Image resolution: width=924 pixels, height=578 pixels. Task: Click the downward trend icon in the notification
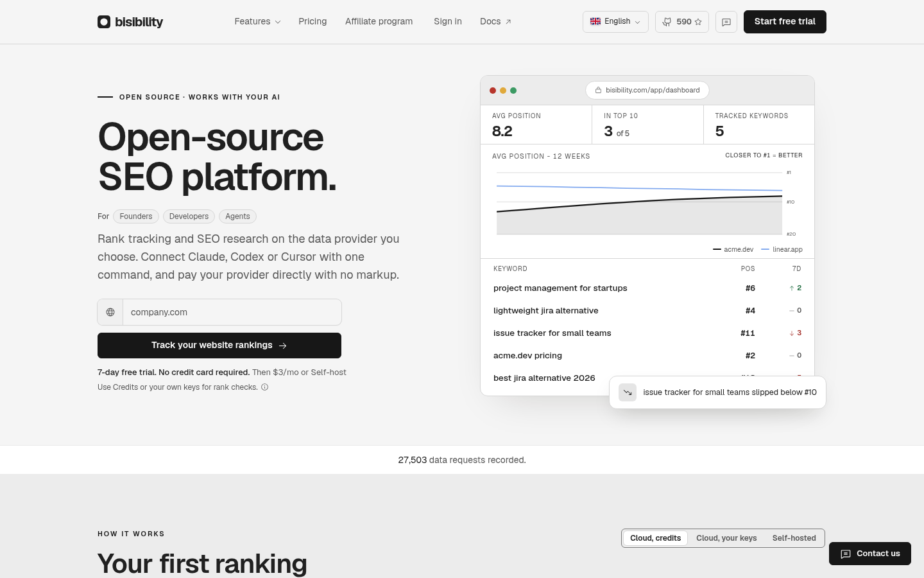[628, 392]
